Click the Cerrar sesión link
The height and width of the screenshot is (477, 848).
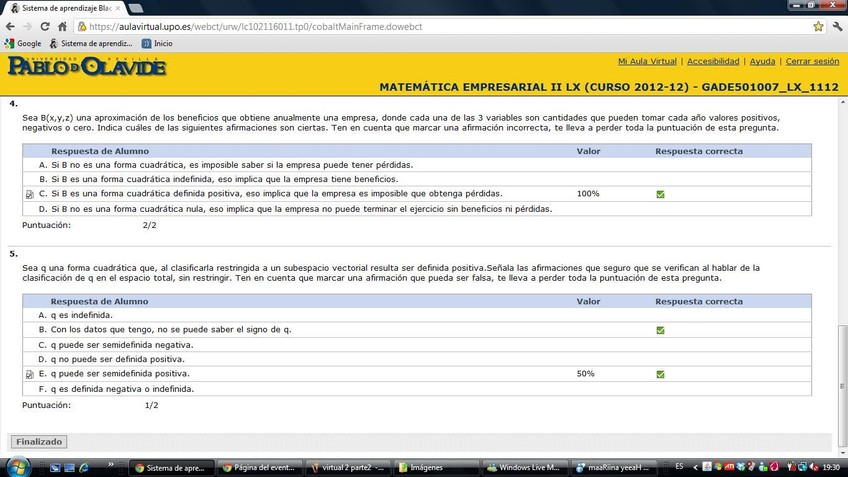pyautogui.click(x=812, y=61)
